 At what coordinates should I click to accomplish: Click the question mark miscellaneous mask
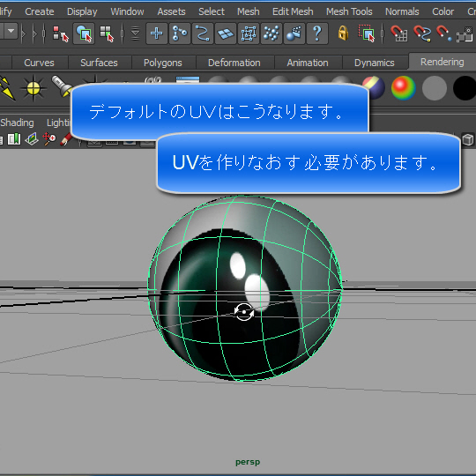pyautogui.click(x=317, y=33)
